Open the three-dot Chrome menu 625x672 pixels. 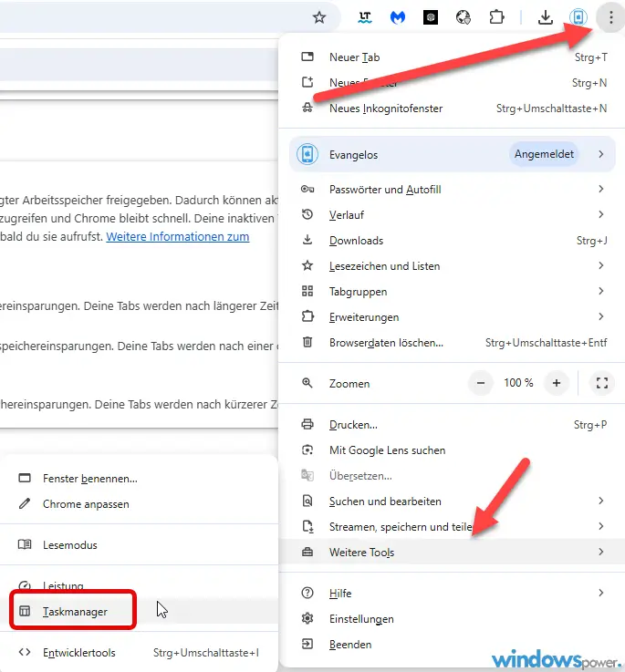[x=610, y=17]
